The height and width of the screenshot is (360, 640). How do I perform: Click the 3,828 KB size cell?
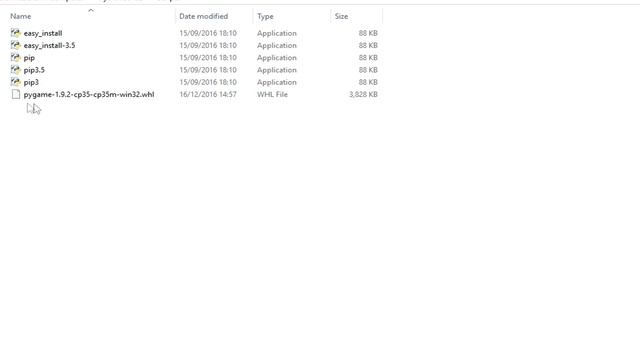tap(363, 94)
